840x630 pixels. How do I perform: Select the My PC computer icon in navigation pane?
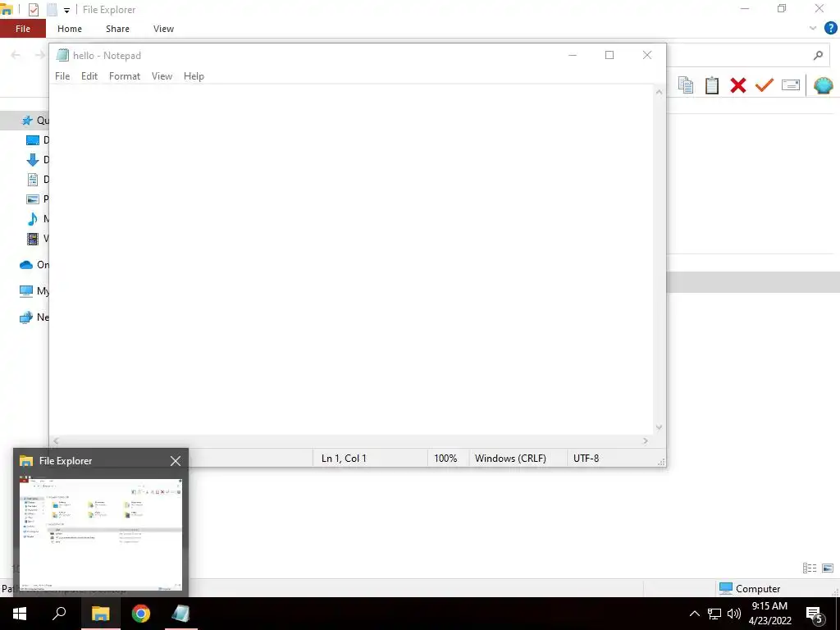click(x=26, y=291)
